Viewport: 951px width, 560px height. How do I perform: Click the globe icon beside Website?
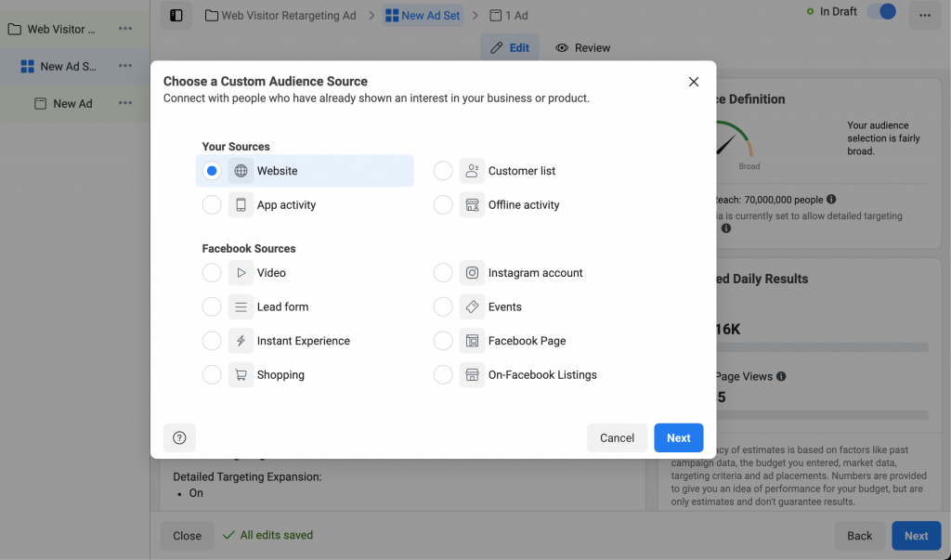tap(241, 171)
